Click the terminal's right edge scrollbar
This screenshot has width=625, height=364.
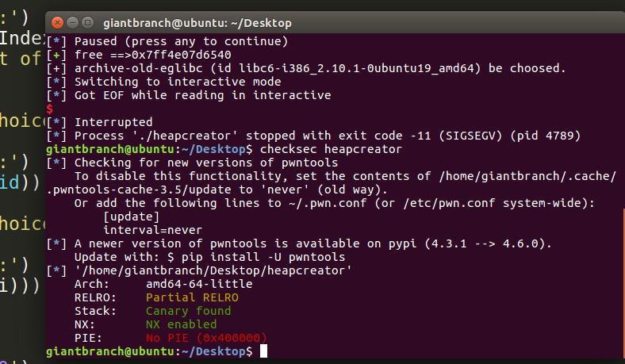[623, 279]
